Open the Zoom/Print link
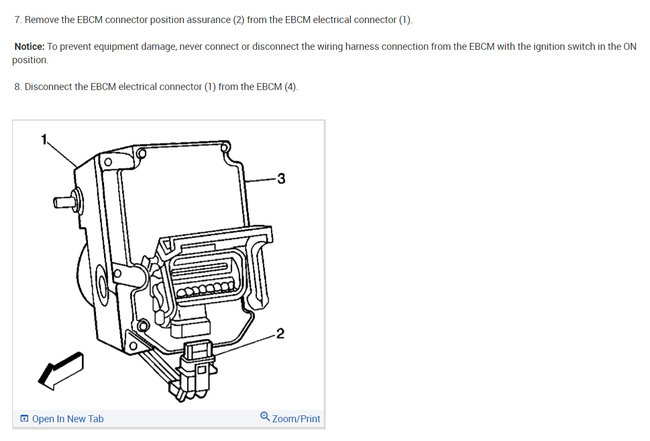 tap(296, 419)
